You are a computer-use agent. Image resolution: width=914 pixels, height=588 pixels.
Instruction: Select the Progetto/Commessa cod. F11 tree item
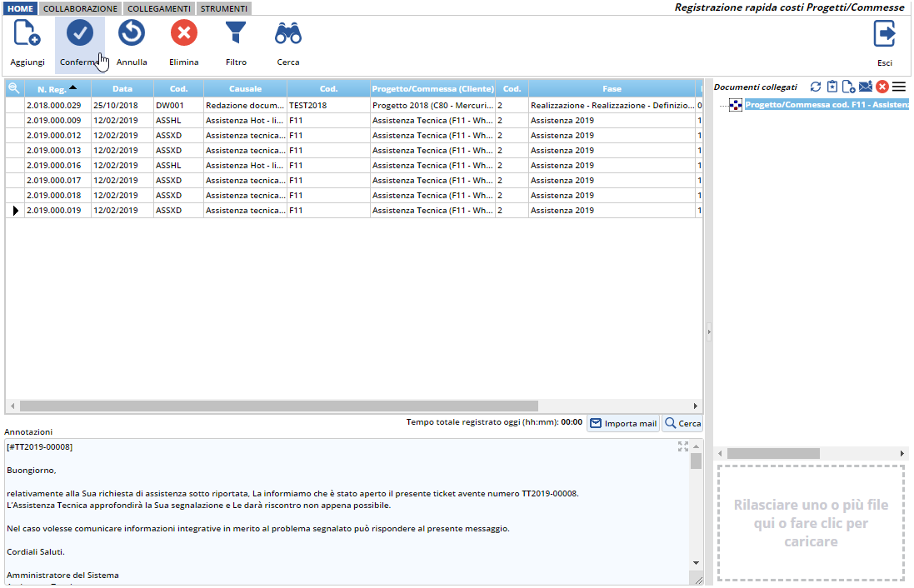825,105
